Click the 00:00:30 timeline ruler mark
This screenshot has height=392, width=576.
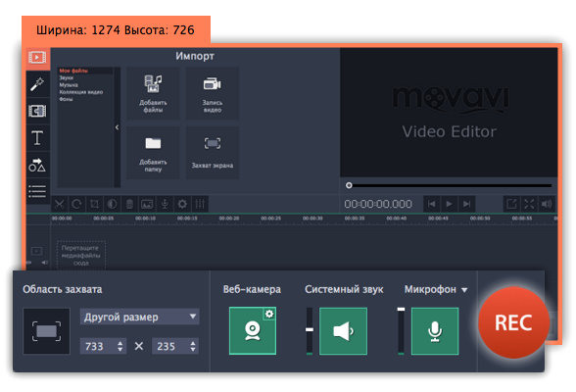coord(312,219)
